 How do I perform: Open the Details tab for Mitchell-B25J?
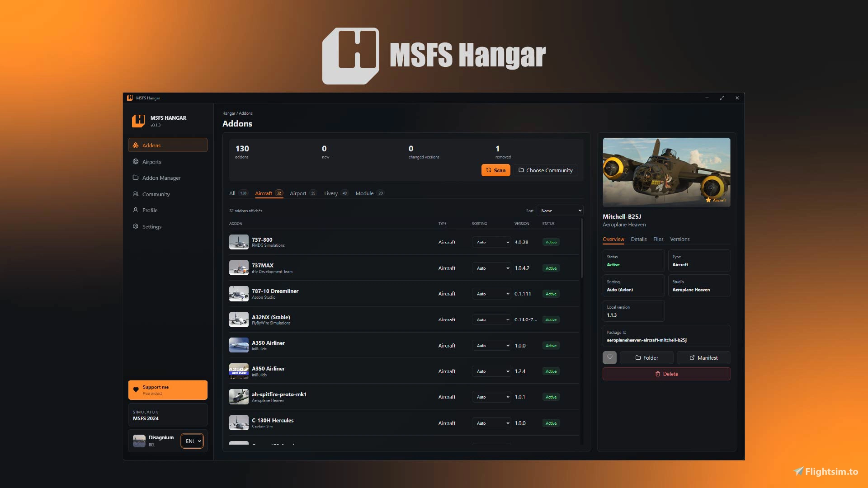click(x=639, y=239)
